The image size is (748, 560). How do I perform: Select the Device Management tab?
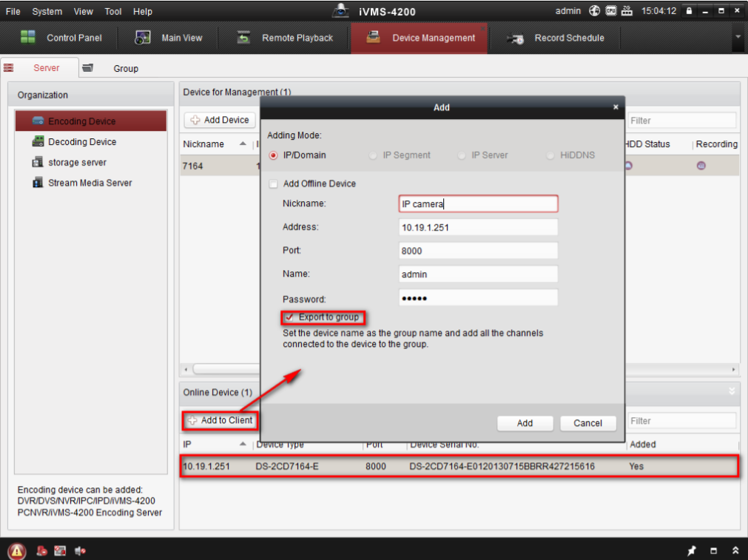click(x=420, y=38)
